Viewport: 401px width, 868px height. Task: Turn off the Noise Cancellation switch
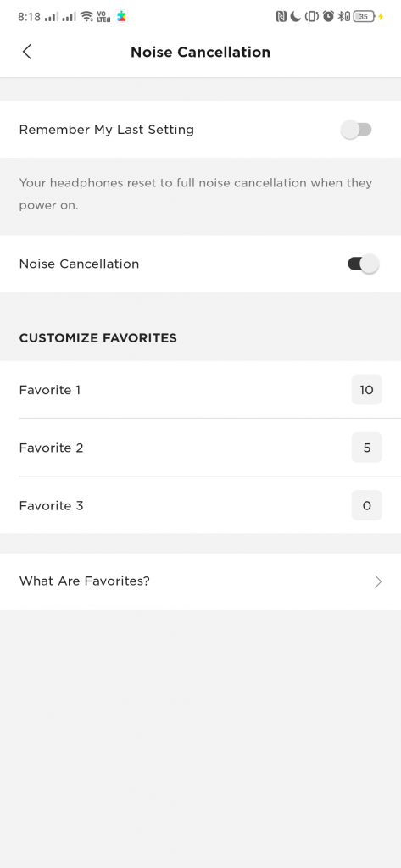point(363,264)
